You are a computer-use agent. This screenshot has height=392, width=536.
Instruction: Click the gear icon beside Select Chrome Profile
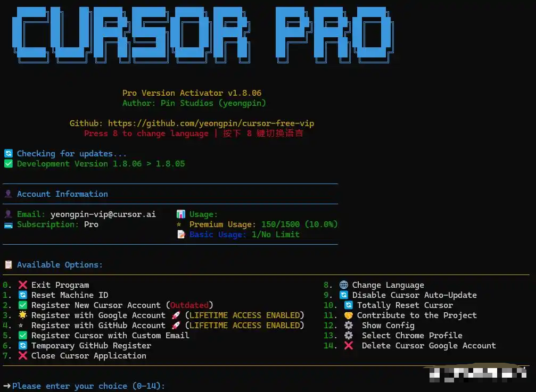(348, 335)
